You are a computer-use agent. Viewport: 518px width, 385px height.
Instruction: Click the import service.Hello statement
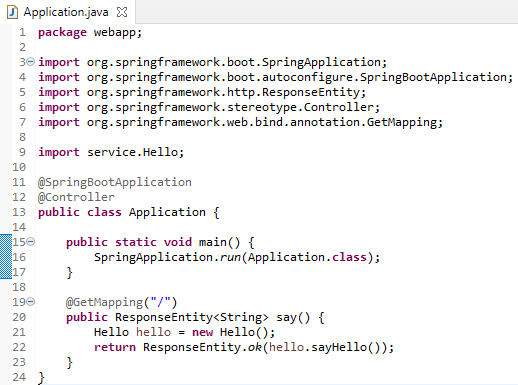tap(111, 152)
